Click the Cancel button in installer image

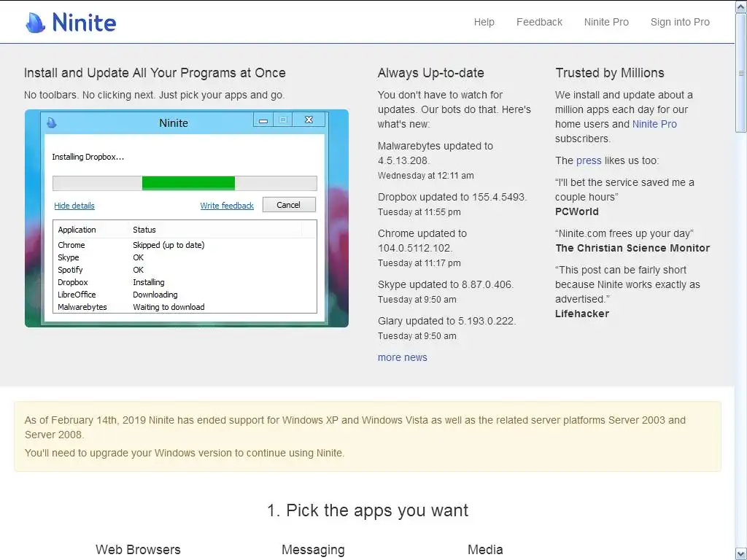tap(289, 205)
